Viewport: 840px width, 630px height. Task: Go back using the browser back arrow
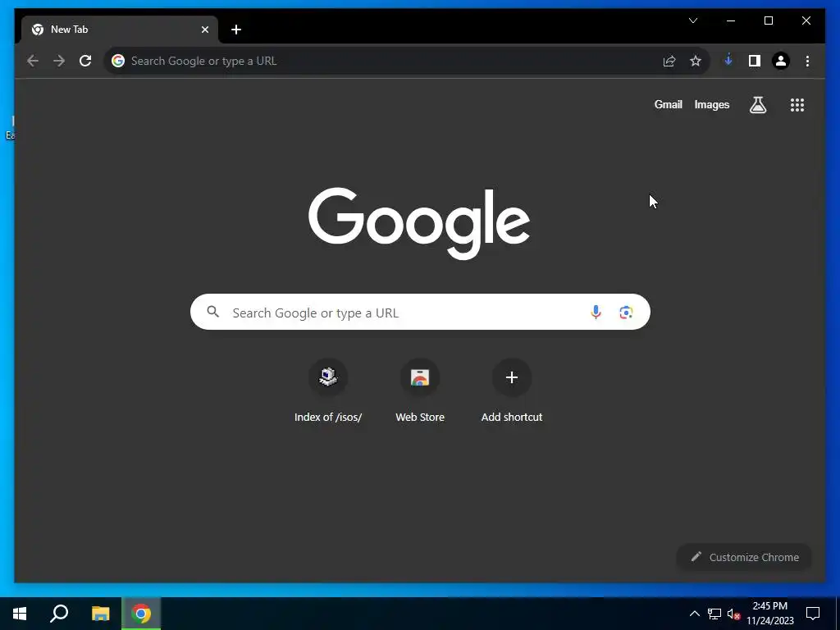tap(33, 61)
